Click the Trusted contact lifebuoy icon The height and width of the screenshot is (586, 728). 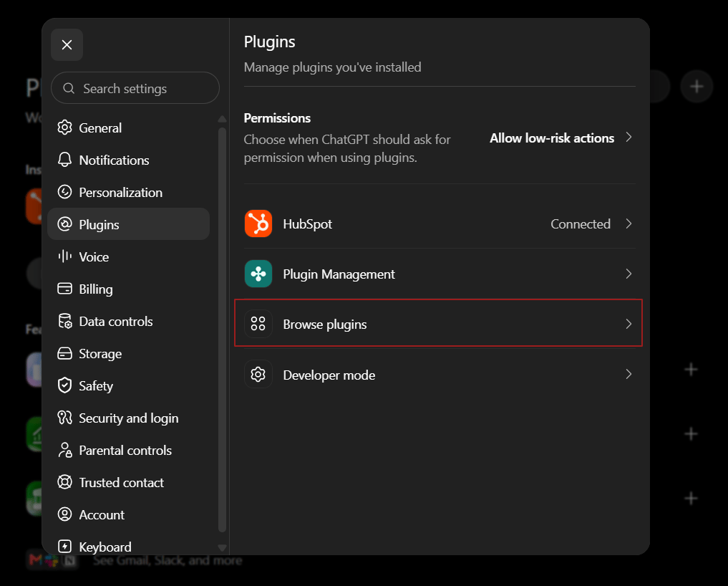(x=64, y=482)
